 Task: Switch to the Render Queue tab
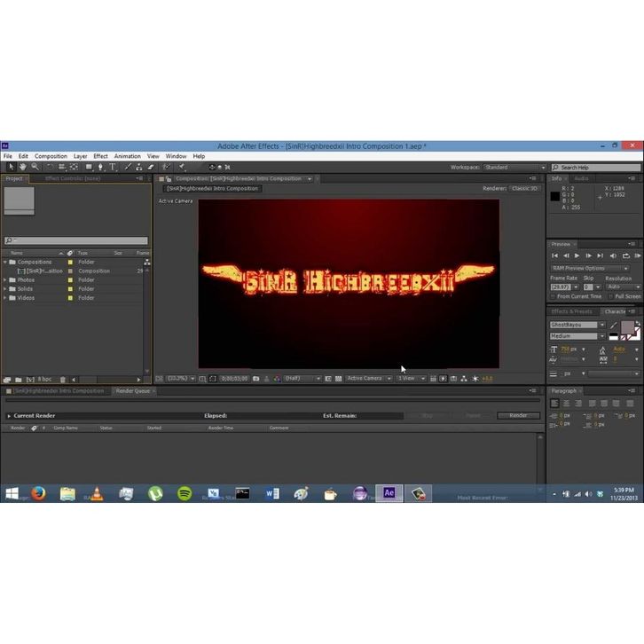pos(132,391)
